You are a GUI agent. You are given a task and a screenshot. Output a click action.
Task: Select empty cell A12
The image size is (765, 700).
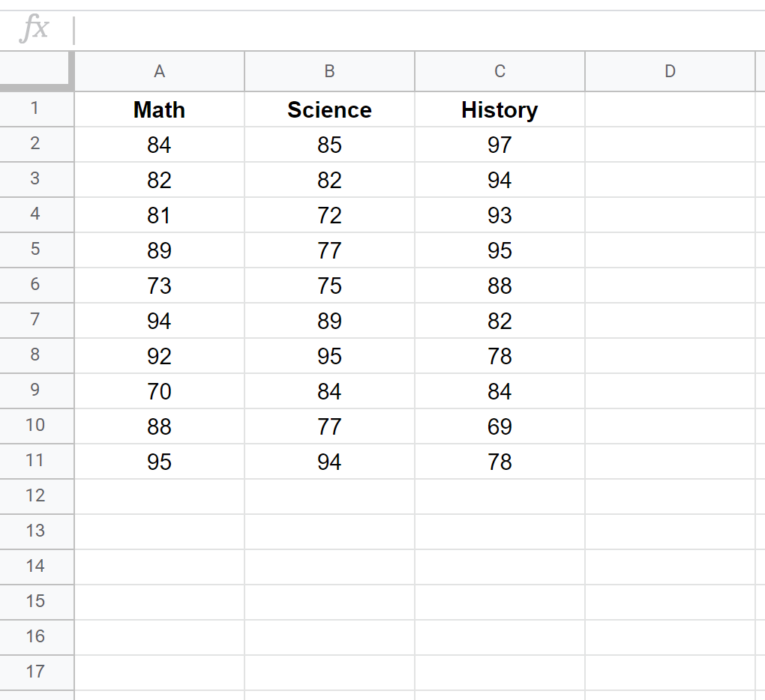click(x=158, y=497)
